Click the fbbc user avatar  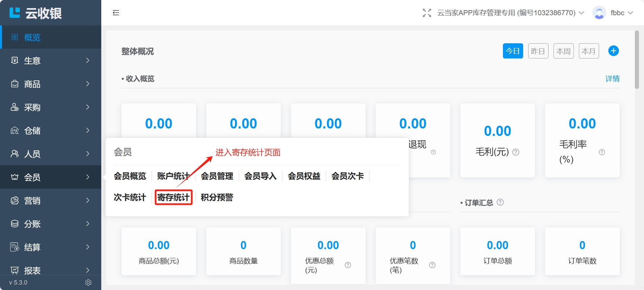click(599, 13)
